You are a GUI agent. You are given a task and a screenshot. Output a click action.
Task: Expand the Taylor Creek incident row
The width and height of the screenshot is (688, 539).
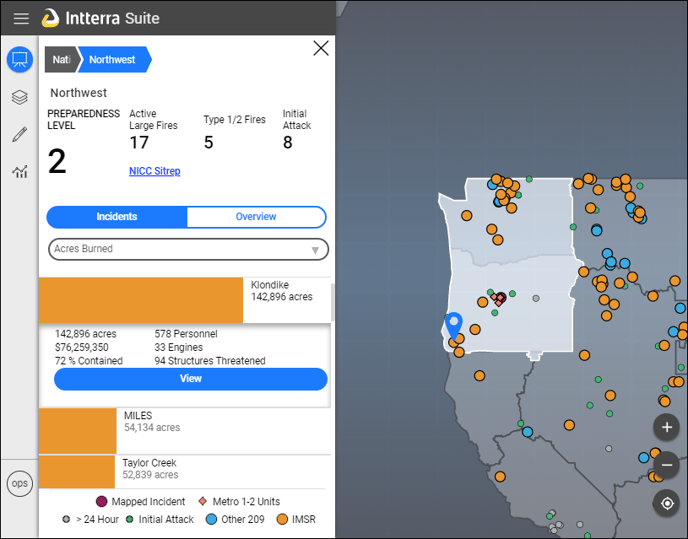click(185, 472)
